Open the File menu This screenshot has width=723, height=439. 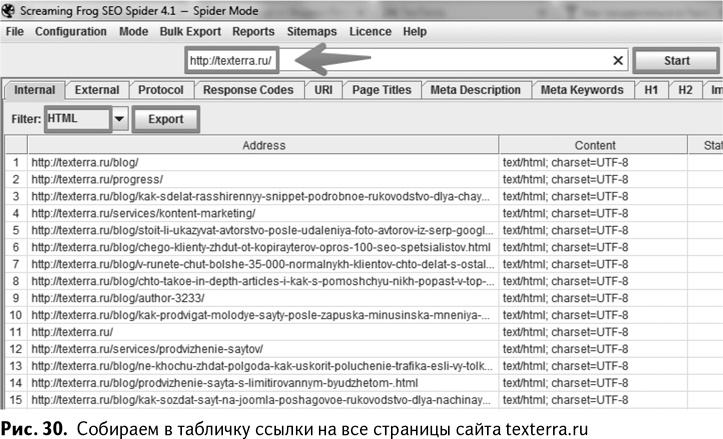tap(15, 32)
